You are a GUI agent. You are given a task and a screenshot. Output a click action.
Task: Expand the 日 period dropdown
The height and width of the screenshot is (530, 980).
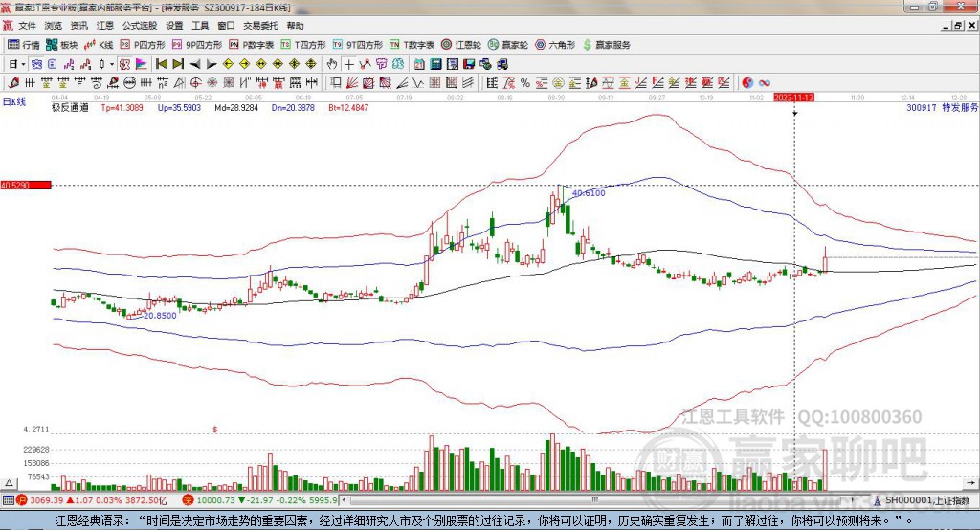pyautogui.click(x=23, y=64)
